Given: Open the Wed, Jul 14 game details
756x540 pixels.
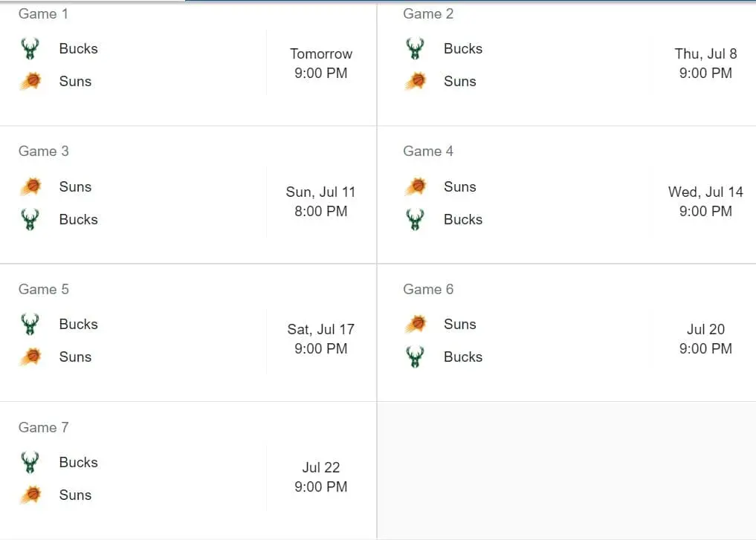Looking at the screenshot, I should 705,201.
